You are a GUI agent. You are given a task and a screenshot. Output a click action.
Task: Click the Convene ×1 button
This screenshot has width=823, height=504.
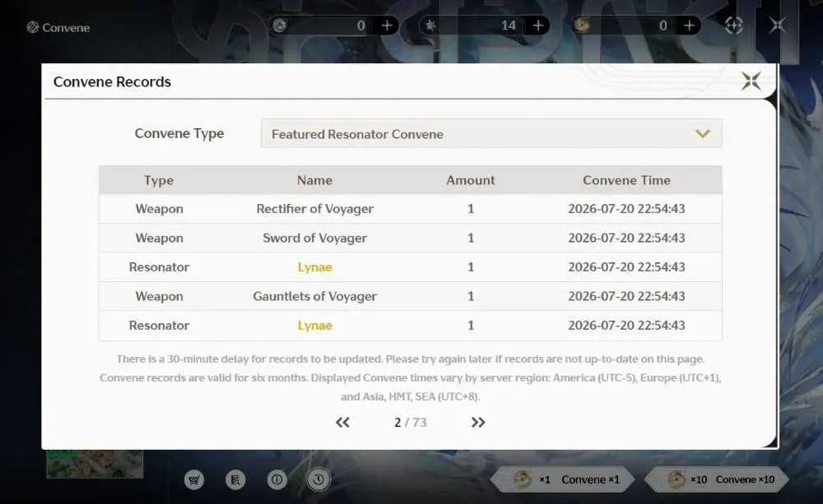pyautogui.click(x=562, y=479)
